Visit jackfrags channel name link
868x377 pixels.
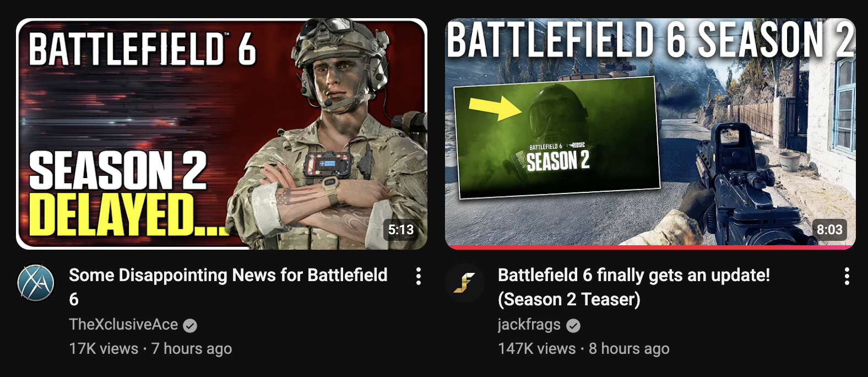(529, 324)
